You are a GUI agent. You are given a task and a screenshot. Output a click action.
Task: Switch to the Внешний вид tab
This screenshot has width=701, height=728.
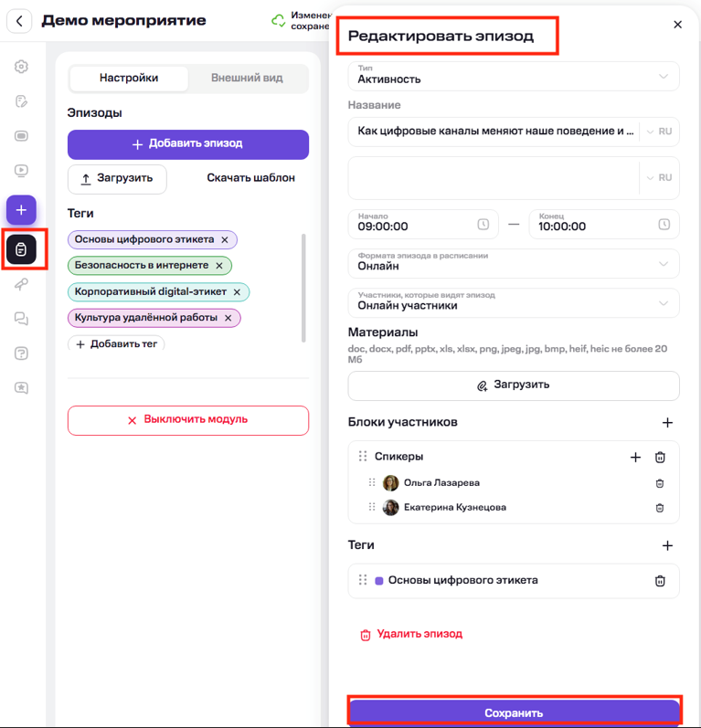pos(247,79)
